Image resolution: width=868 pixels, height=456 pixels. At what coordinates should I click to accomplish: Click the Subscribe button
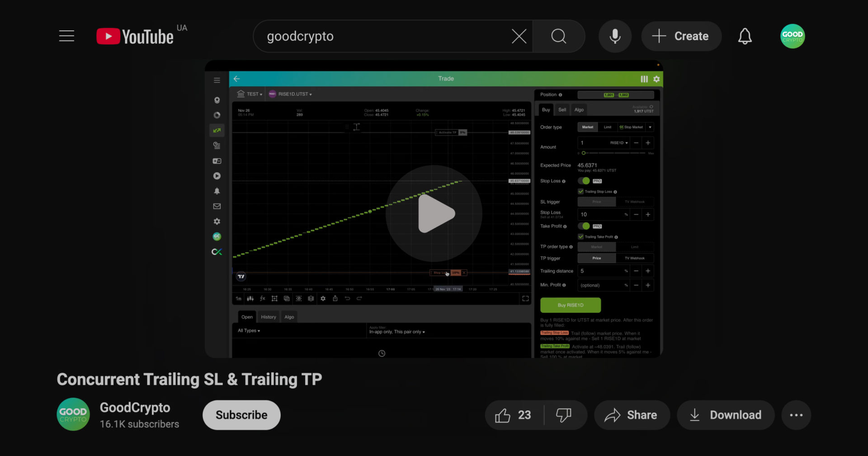click(x=241, y=415)
